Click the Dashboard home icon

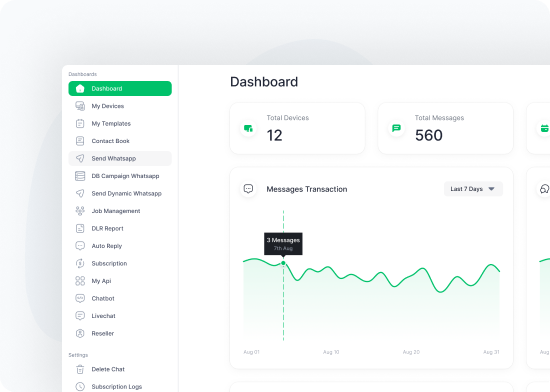click(x=80, y=88)
